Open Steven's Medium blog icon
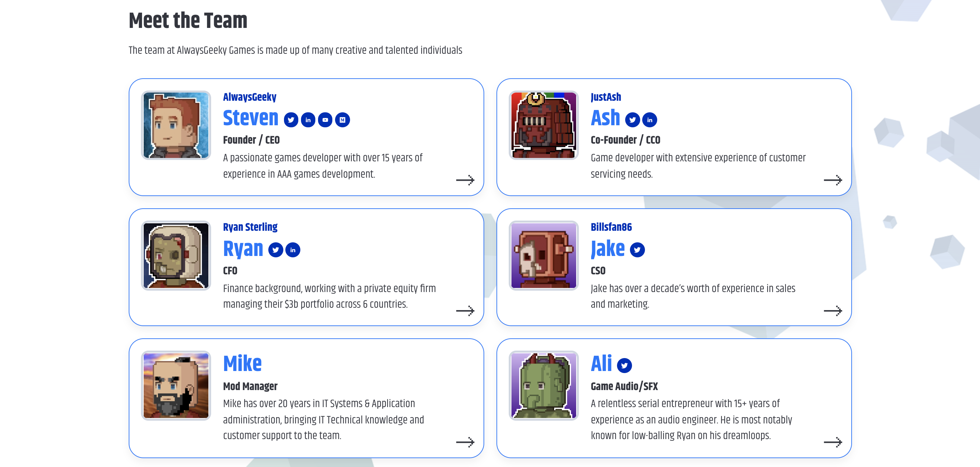The image size is (980, 467). [343, 120]
